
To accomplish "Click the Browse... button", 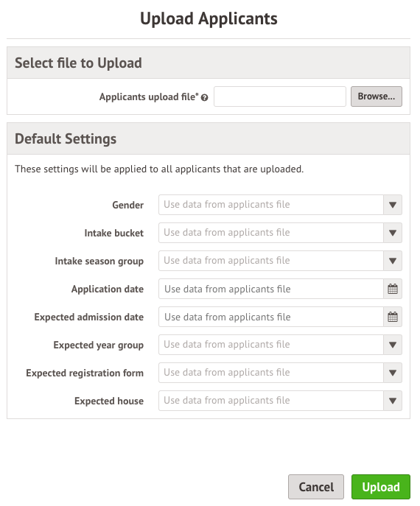I will [x=377, y=96].
